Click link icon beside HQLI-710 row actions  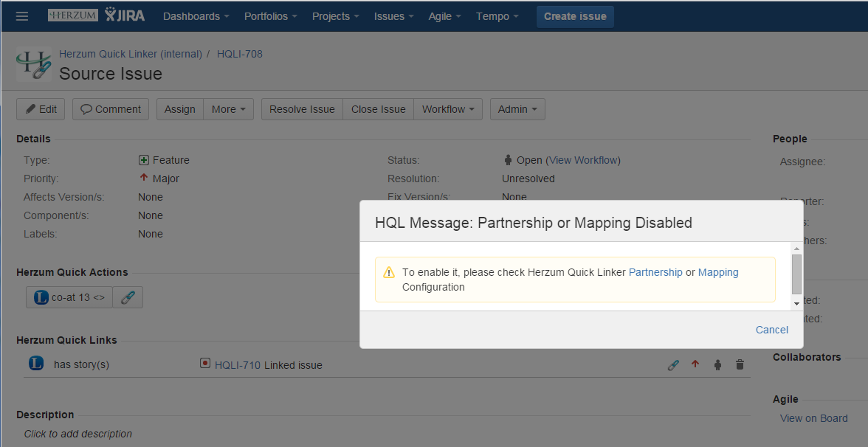click(x=672, y=364)
